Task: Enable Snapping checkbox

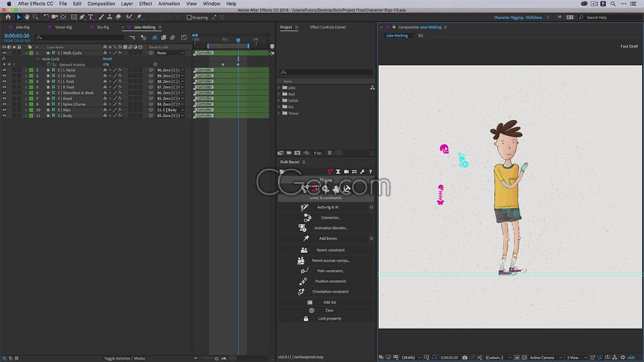Action: [189, 18]
